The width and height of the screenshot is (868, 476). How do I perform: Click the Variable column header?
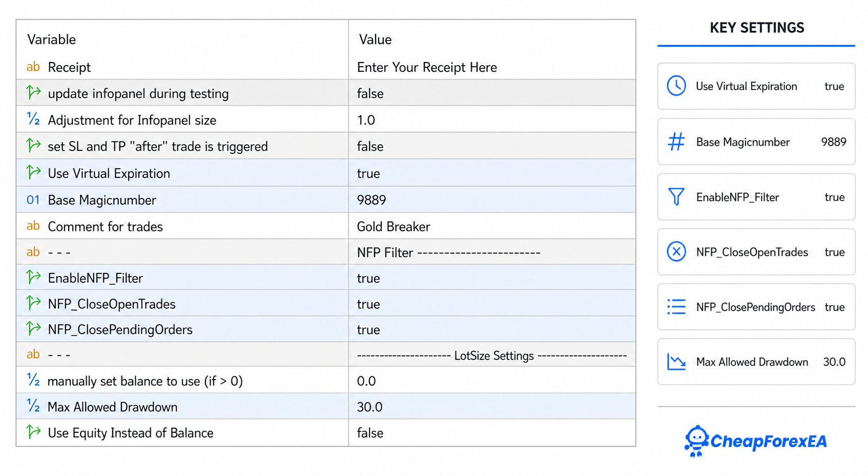(51, 39)
